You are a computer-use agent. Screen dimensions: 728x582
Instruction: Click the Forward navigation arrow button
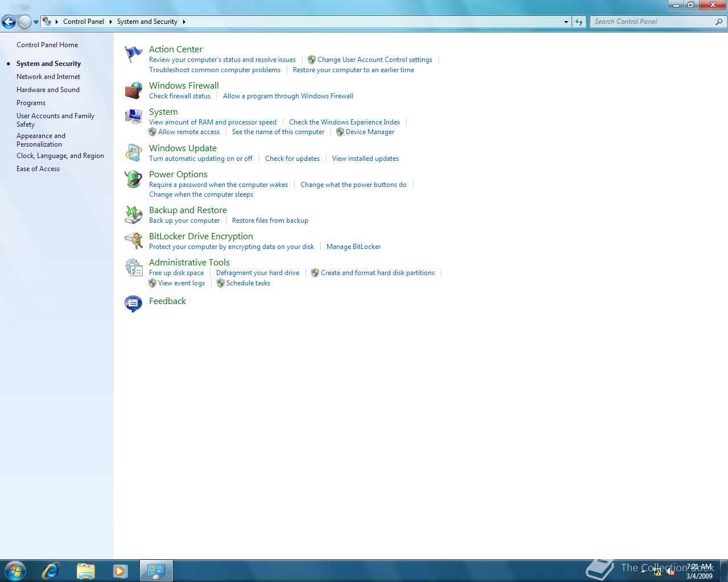pyautogui.click(x=24, y=22)
